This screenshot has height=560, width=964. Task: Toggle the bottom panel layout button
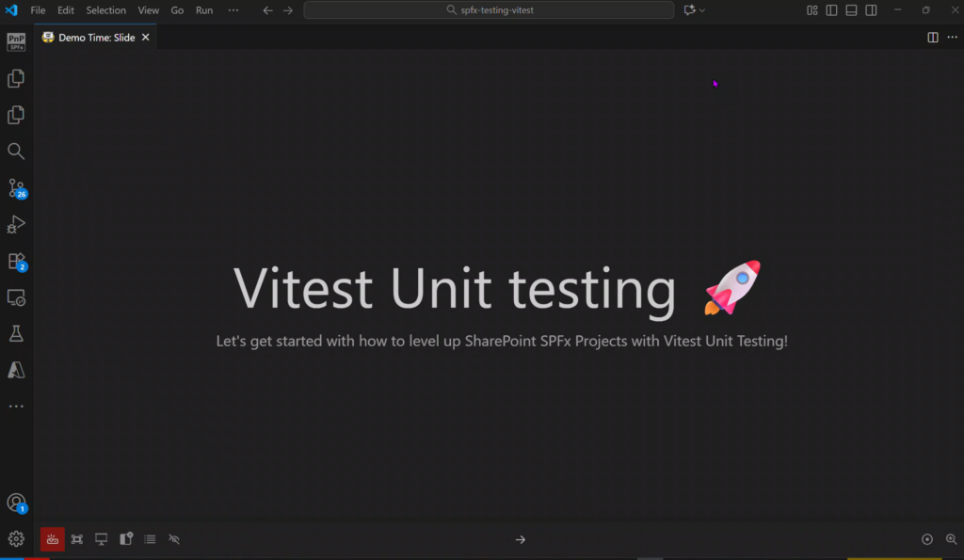click(851, 10)
